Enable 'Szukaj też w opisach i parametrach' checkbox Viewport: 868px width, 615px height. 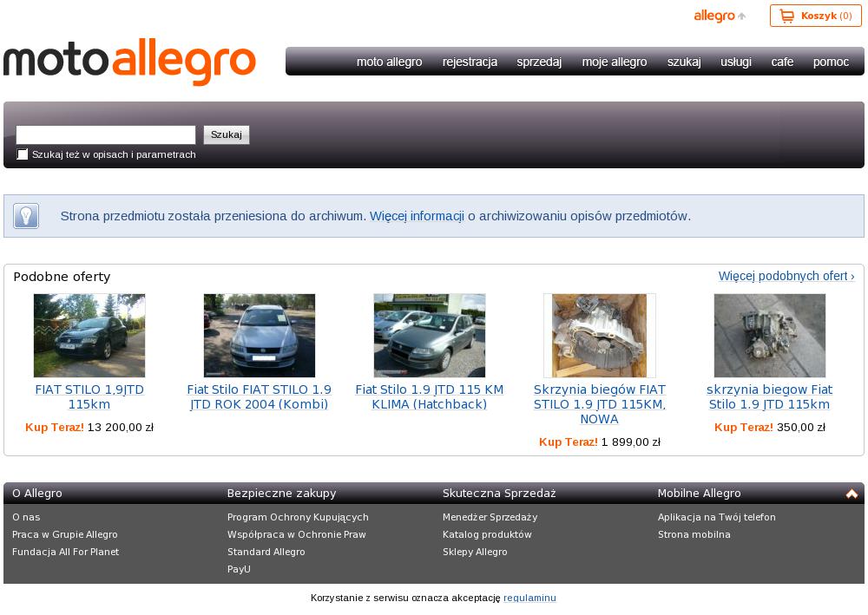[x=23, y=154]
